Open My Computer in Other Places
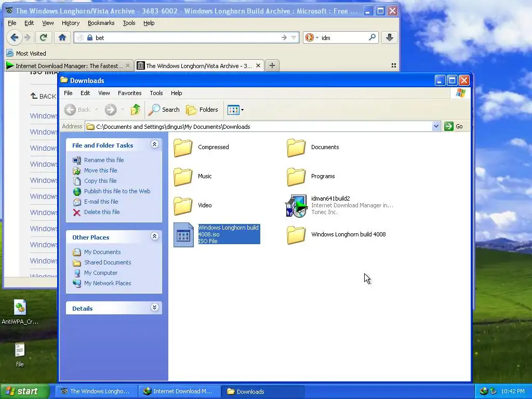 [x=101, y=273]
